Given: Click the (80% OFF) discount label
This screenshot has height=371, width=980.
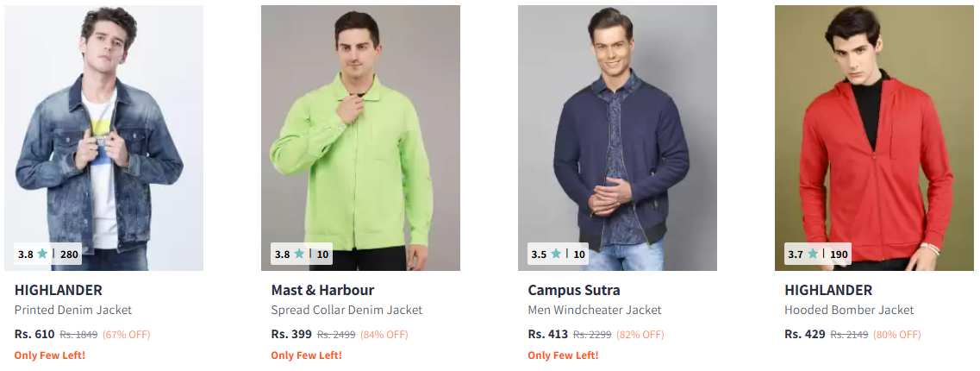Looking at the screenshot, I should point(897,335).
